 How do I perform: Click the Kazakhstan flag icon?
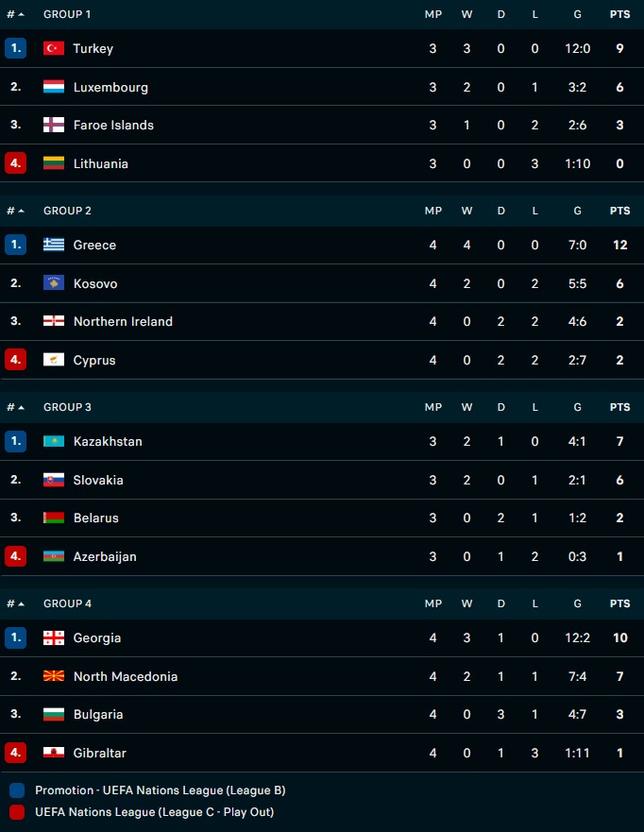coord(54,441)
